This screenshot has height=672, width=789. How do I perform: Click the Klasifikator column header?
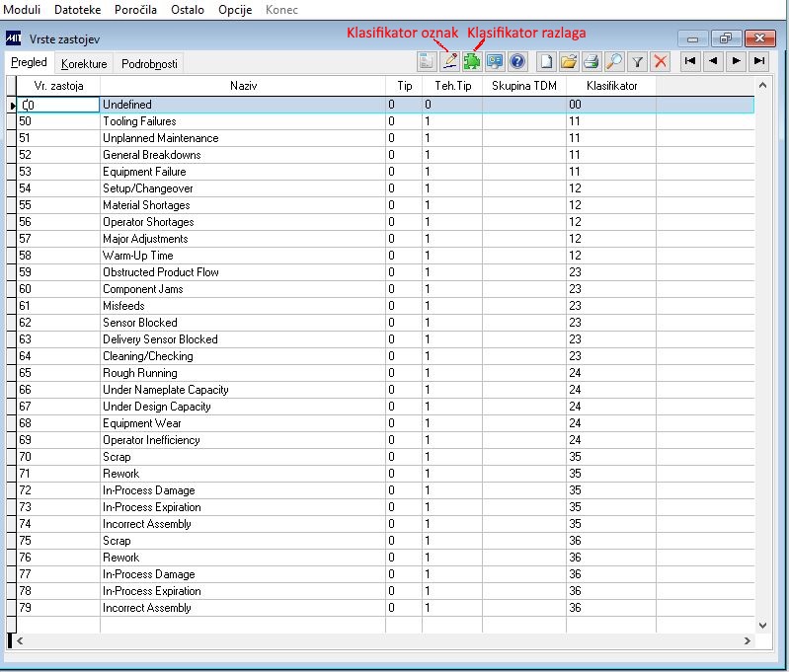[x=611, y=86]
